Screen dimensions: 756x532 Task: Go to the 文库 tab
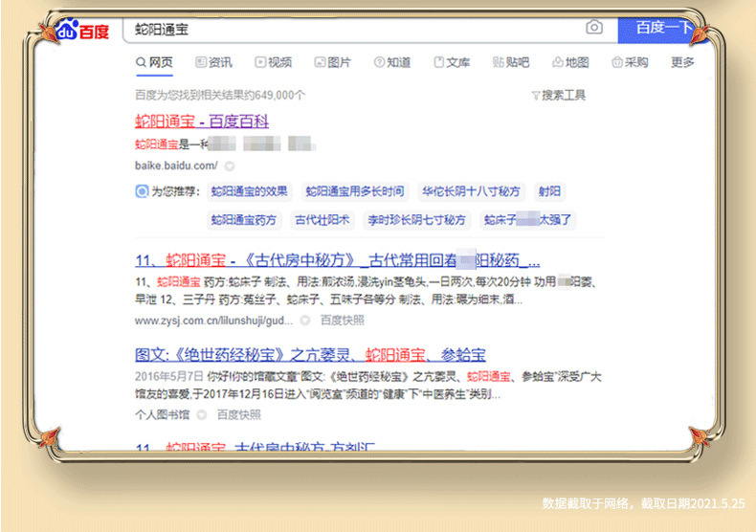pyautogui.click(x=452, y=62)
